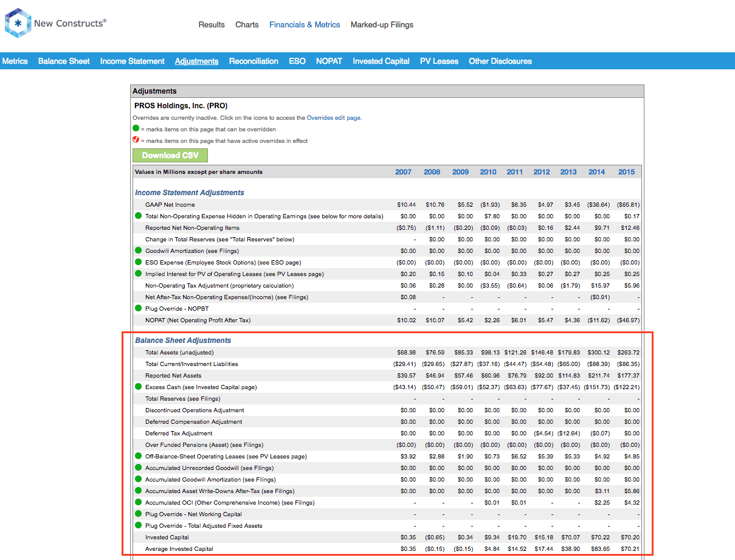Click the Balance Sheet Adjustments heading

coord(183,340)
